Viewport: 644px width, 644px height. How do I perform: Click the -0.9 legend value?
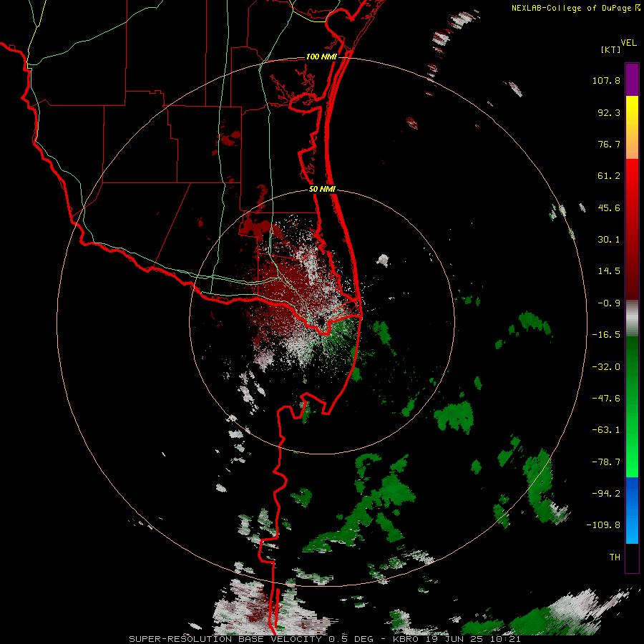point(609,303)
